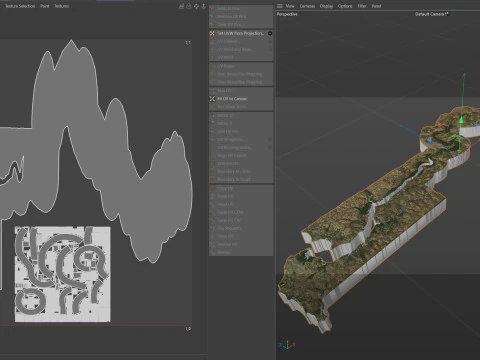Click the Copy UV icon

point(212,188)
